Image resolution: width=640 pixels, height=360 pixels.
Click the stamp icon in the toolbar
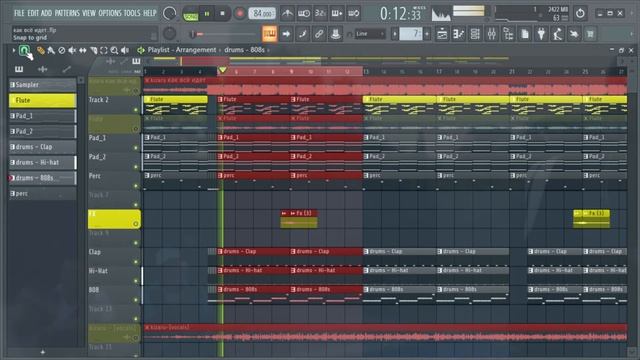click(336, 34)
